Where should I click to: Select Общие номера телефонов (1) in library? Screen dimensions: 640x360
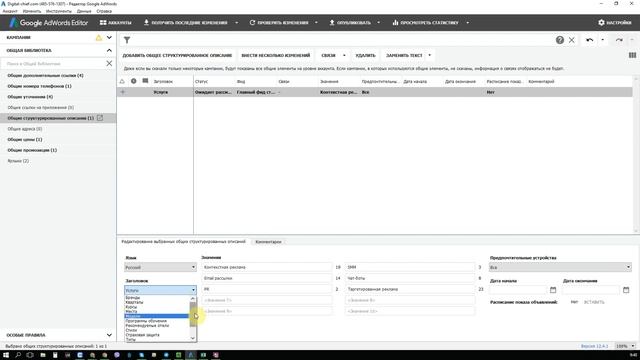[40, 86]
